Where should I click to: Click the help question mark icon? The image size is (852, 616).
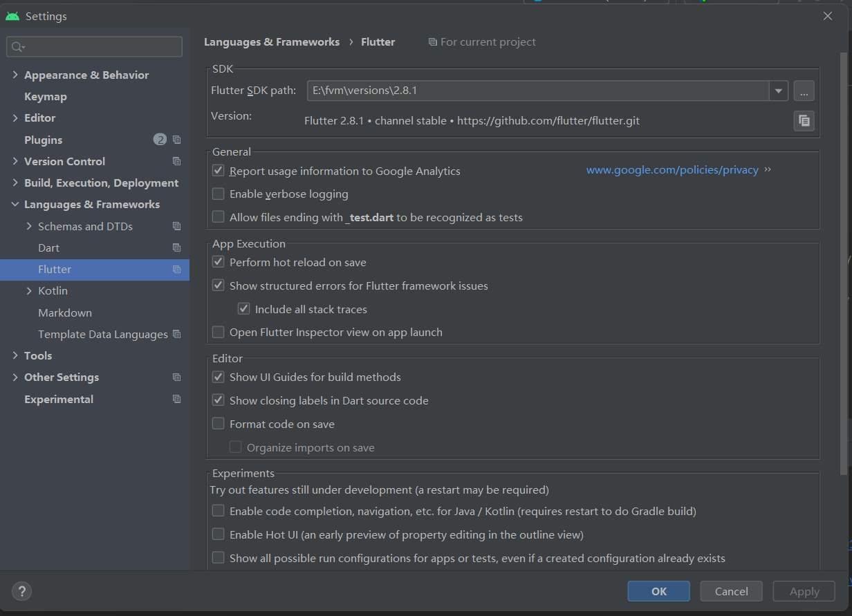tap(22, 591)
